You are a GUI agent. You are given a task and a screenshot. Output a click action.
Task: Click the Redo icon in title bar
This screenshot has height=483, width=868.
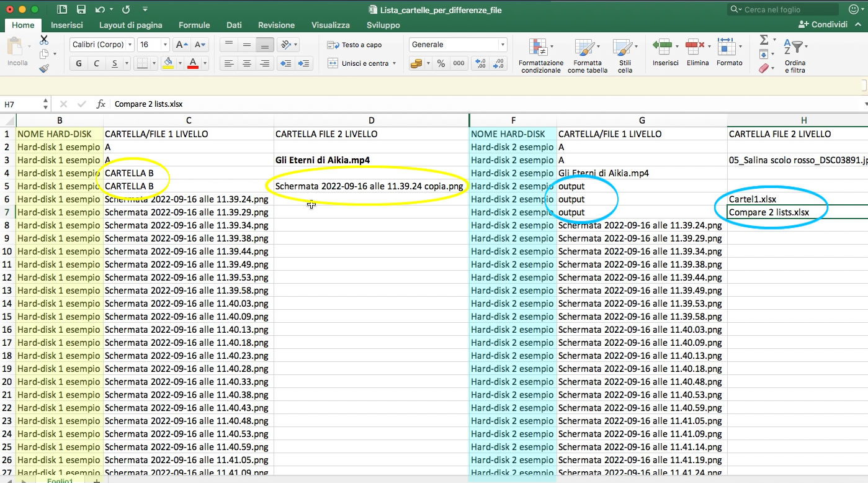[x=126, y=10]
